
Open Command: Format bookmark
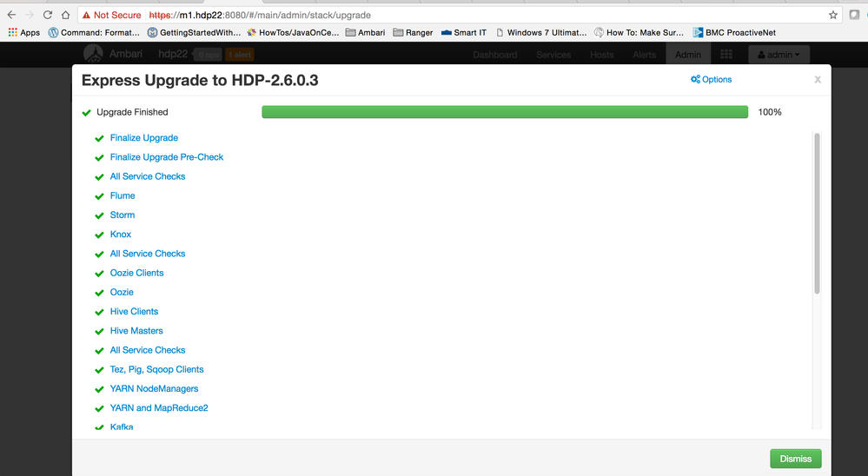94,33
